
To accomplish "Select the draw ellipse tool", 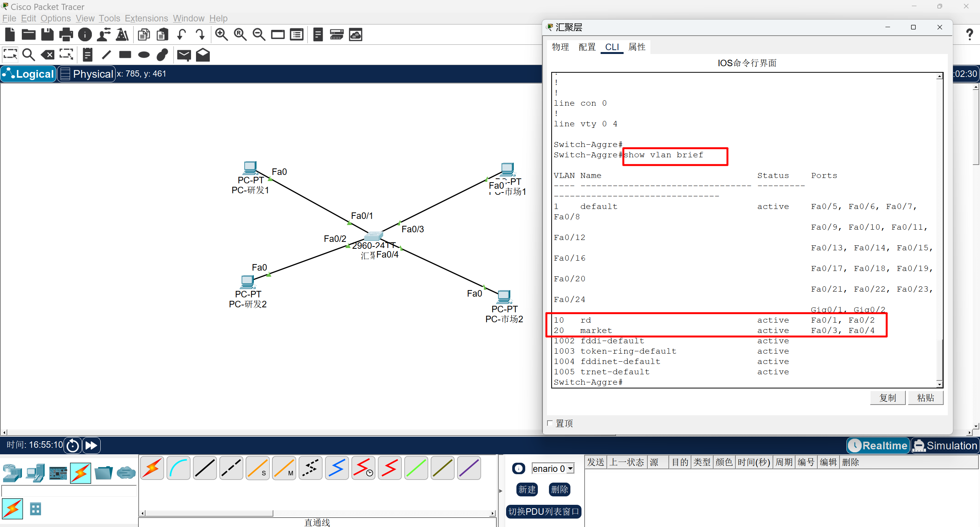I will coord(144,55).
